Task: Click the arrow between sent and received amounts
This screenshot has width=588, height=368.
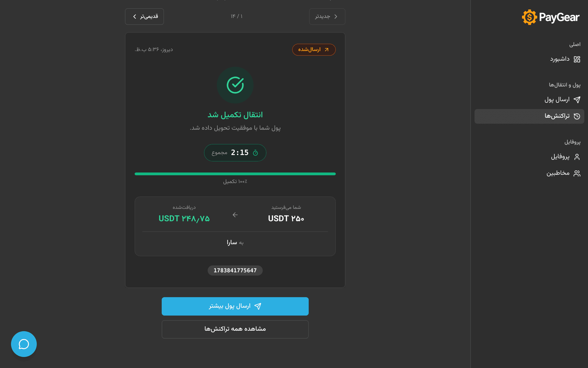Action: [235, 215]
